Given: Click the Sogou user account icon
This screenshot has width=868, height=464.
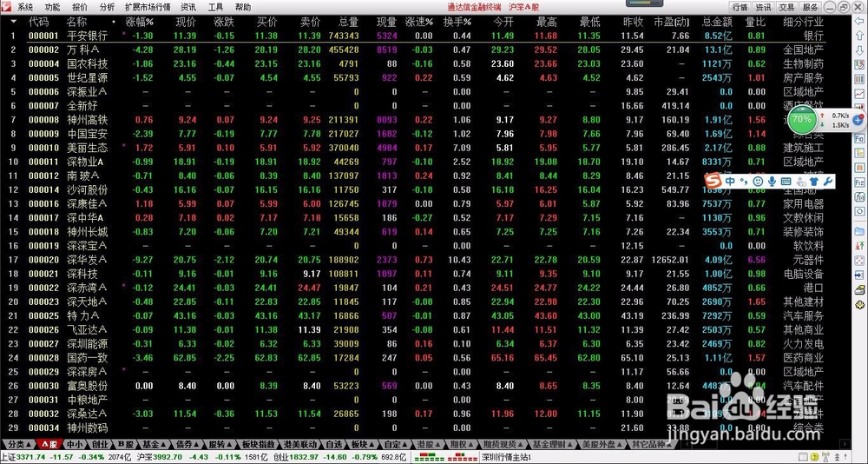Looking at the screenshot, I should (x=800, y=182).
